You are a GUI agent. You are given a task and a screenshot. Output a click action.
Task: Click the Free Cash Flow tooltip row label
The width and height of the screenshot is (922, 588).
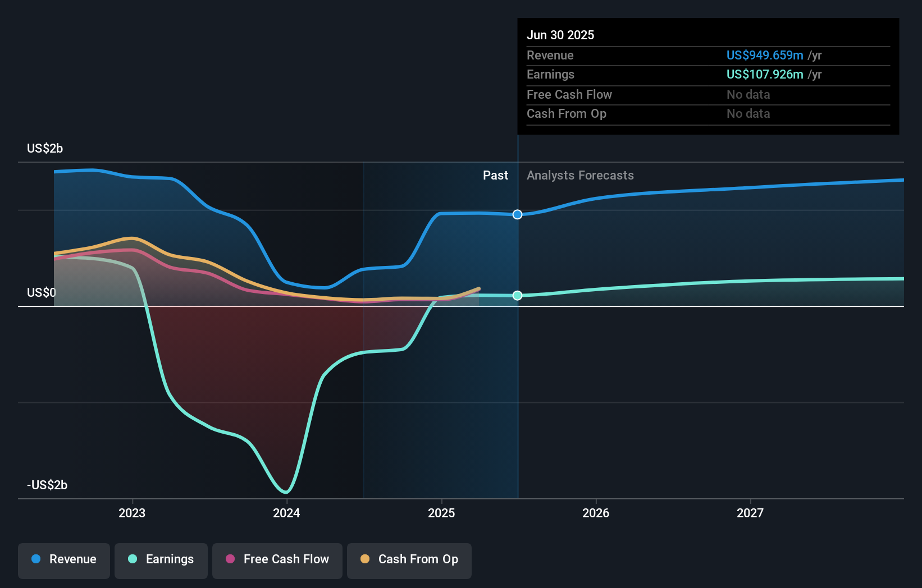coord(569,94)
